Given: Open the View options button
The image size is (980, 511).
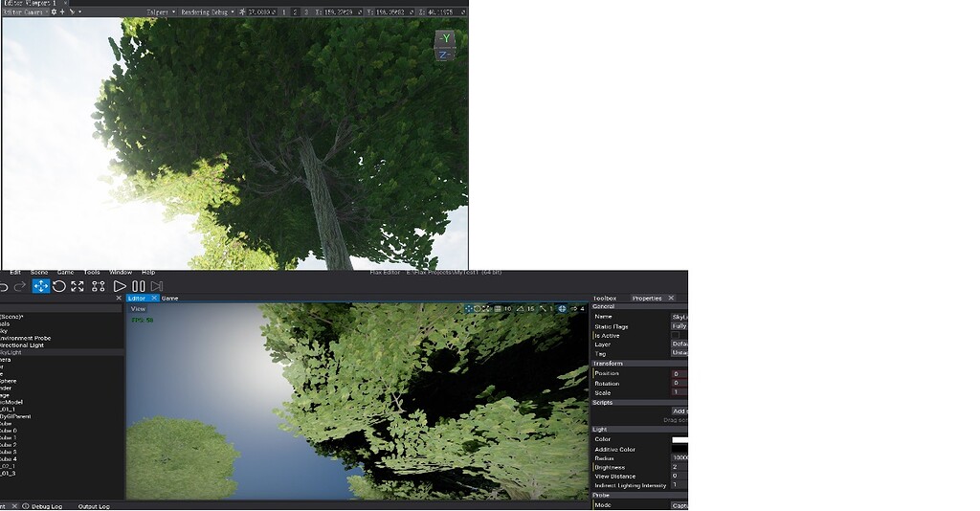Looking at the screenshot, I should pyautogui.click(x=138, y=309).
